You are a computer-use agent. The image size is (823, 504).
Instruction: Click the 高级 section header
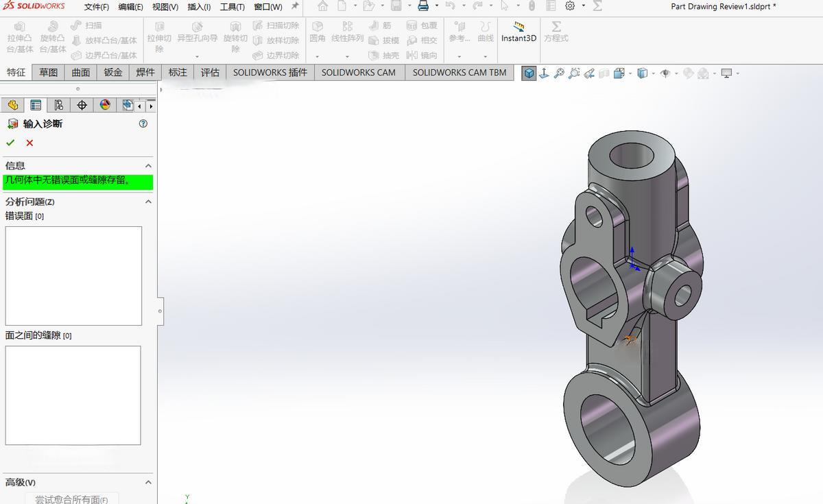click(x=21, y=482)
